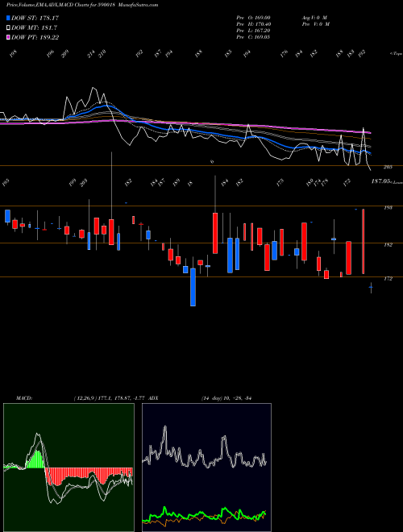The height and width of the screenshot is (532, 403).
Task: Click the chart title mentioning MunafaSutra.com
Action: [x=82, y=5]
